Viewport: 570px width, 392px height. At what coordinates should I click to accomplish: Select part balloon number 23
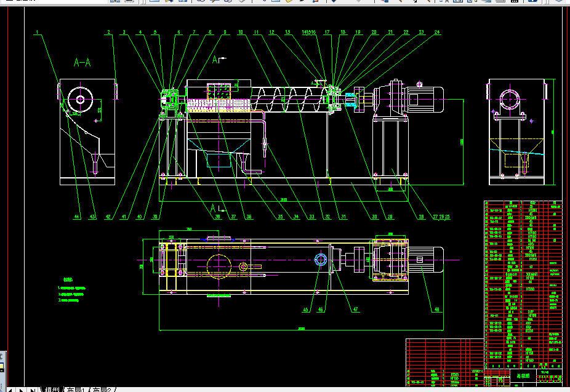coord(421,33)
